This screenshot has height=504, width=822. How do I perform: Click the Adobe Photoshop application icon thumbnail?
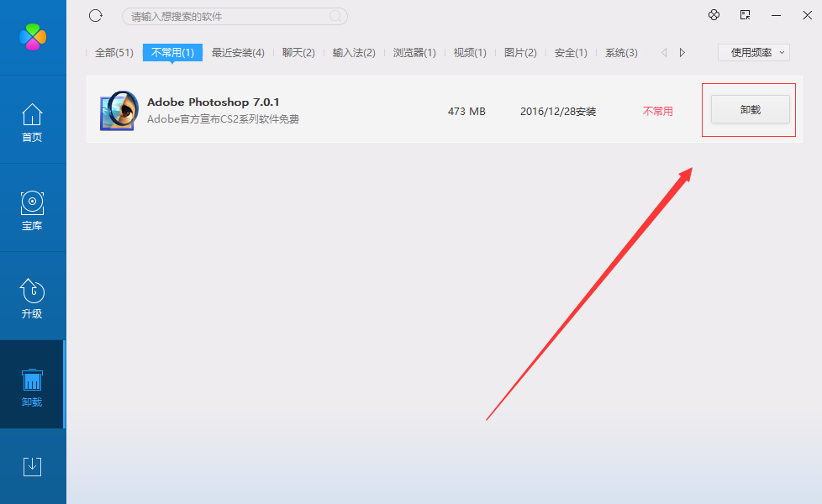point(118,111)
